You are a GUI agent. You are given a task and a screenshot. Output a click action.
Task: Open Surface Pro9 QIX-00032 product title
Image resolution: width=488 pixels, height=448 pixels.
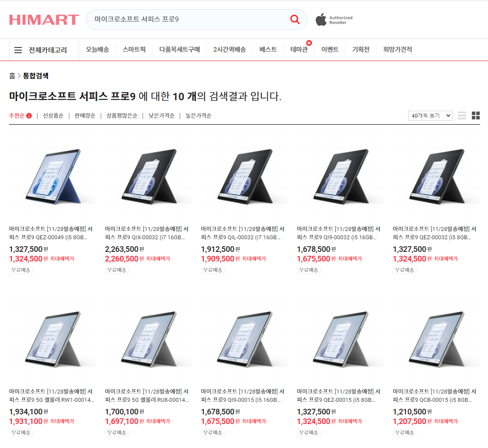(147, 233)
